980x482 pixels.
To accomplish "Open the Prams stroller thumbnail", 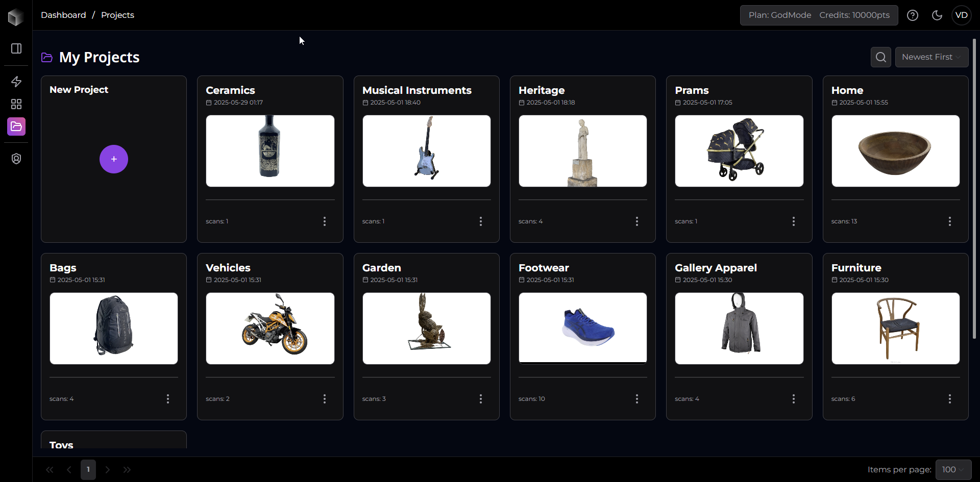I will [739, 151].
